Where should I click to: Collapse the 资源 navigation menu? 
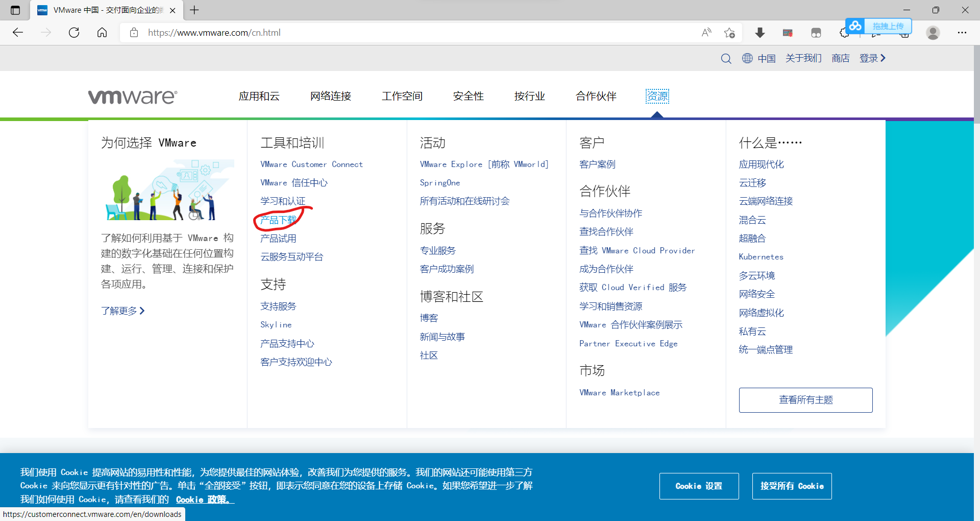657,96
